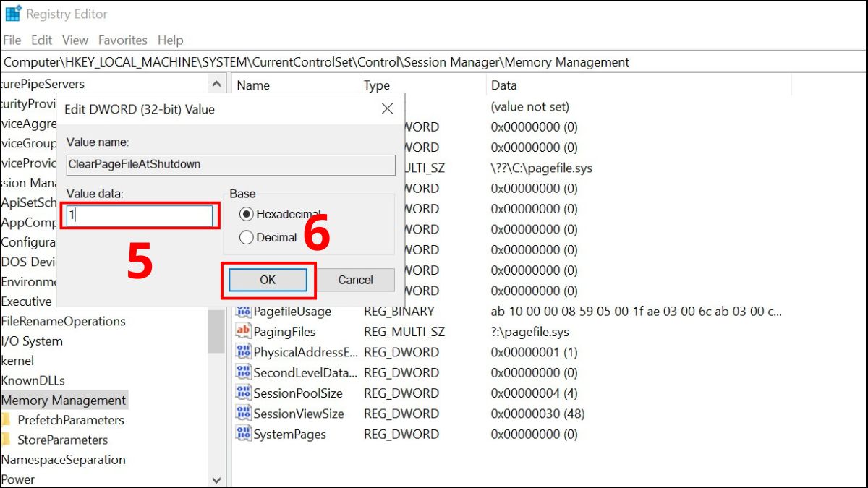Screen dimensions: 868x488
Task: Select the Power key in the tree
Action: [17, 479]
